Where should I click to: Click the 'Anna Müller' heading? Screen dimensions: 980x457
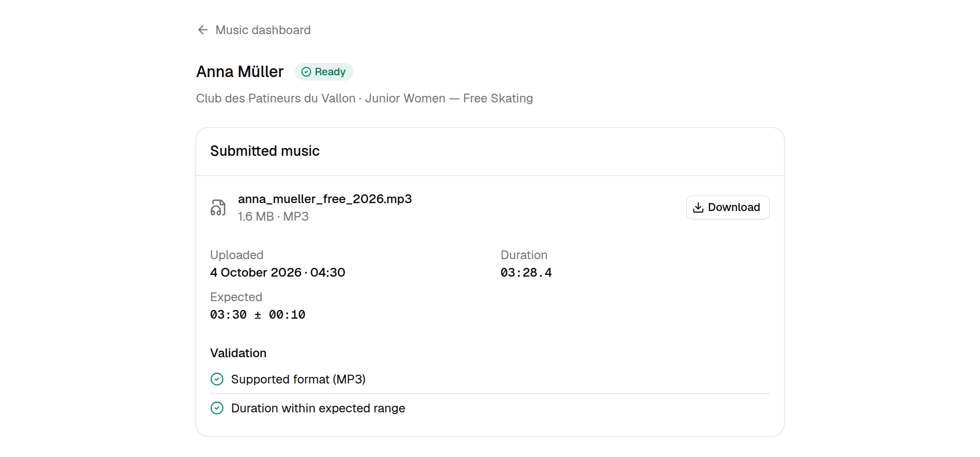pos(240,72)
